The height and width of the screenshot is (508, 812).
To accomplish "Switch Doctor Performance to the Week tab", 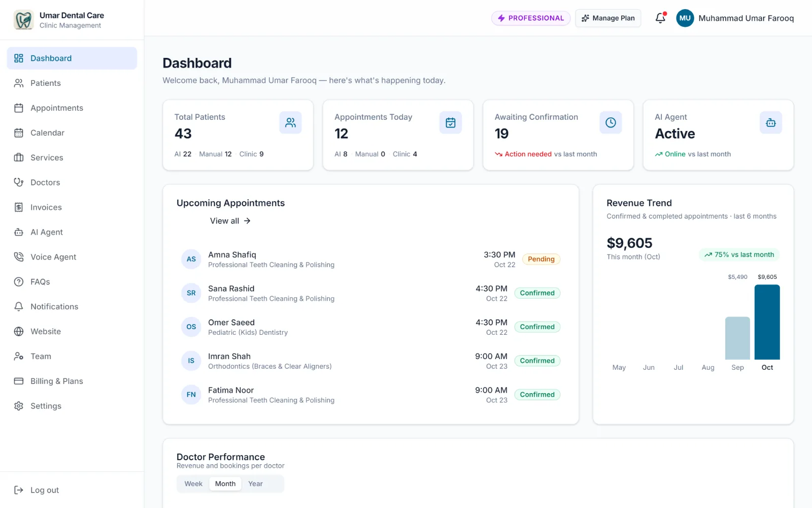I will 193,484.
